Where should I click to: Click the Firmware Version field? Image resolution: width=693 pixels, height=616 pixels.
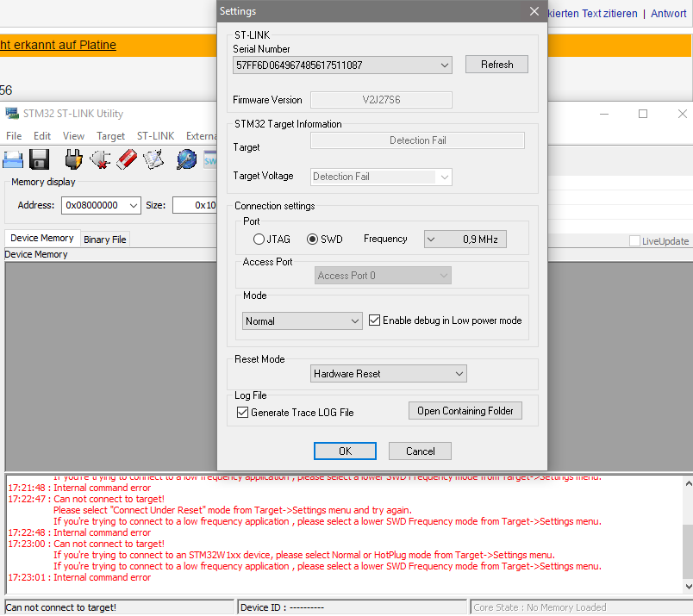[381, 100]
